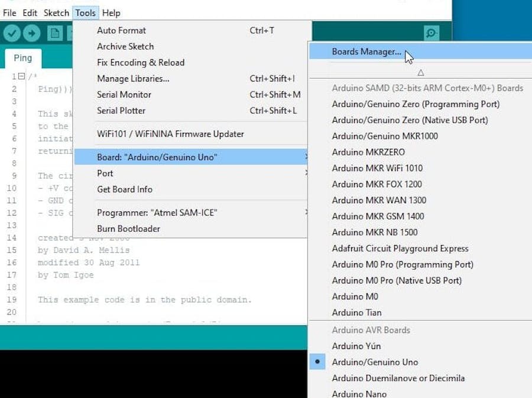Select Fix Encoding & Reload
Image resolution: width=532 pixels, height=398 pixels.
tap(190, 63)
